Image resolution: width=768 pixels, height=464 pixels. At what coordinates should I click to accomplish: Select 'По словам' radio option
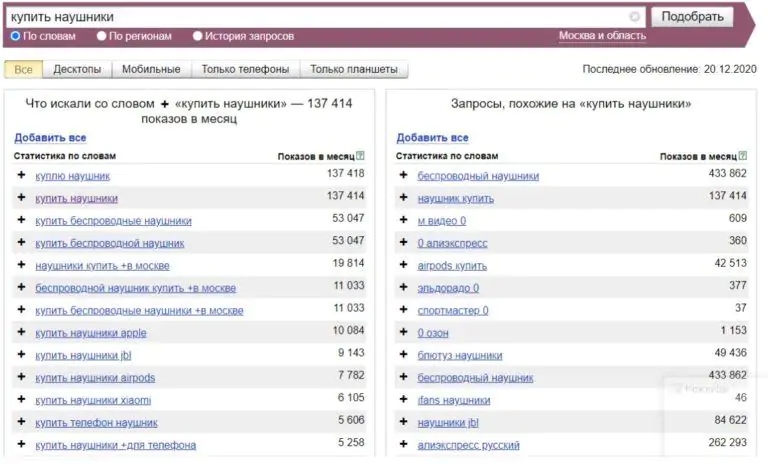tap(15, 36)
